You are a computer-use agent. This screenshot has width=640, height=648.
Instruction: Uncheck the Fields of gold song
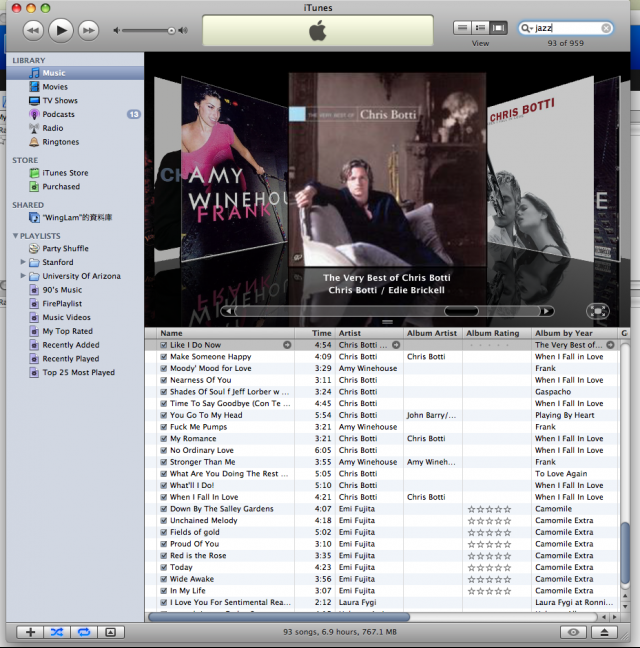[x=164, y=532]
